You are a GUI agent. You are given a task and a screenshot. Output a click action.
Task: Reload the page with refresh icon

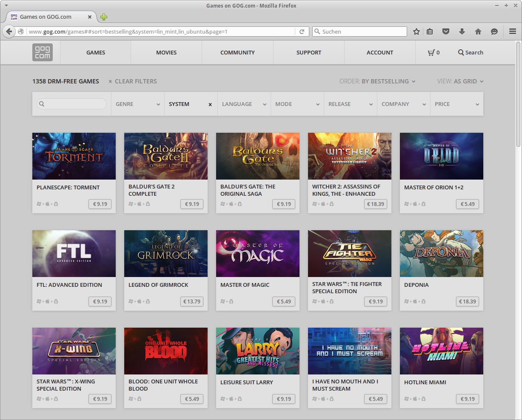302,31
